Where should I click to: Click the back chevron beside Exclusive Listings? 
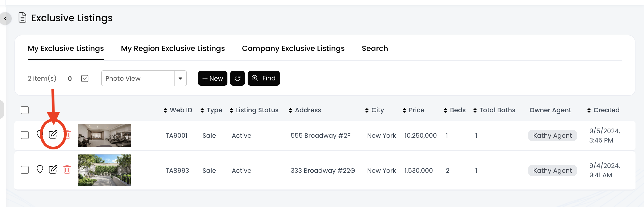pos(5,19)
